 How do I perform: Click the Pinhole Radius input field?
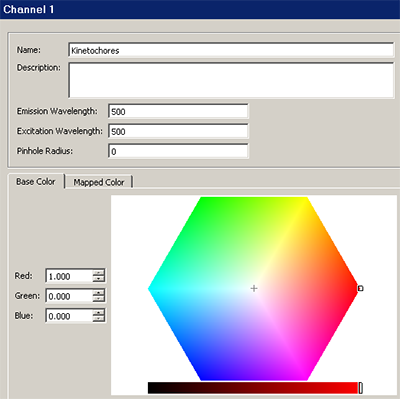click(178, 151)
